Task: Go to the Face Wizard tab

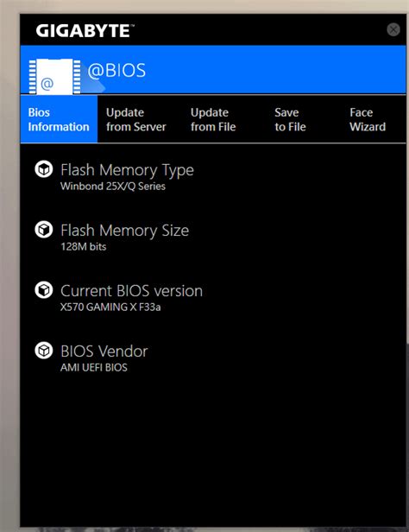Action: point(368,119)
